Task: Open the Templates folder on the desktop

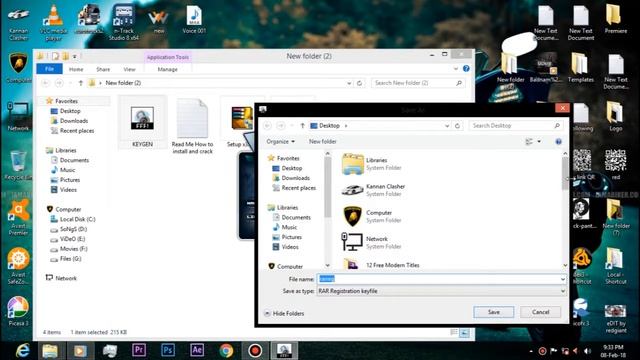Action: click(x=580, y=67)
